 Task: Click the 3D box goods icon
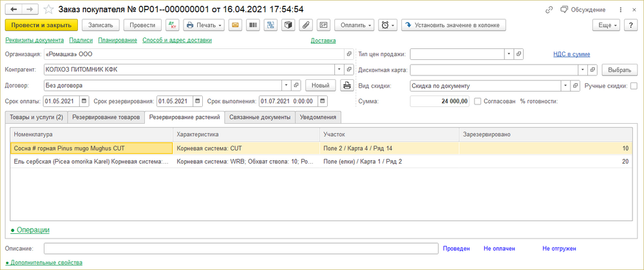(289, 25)
